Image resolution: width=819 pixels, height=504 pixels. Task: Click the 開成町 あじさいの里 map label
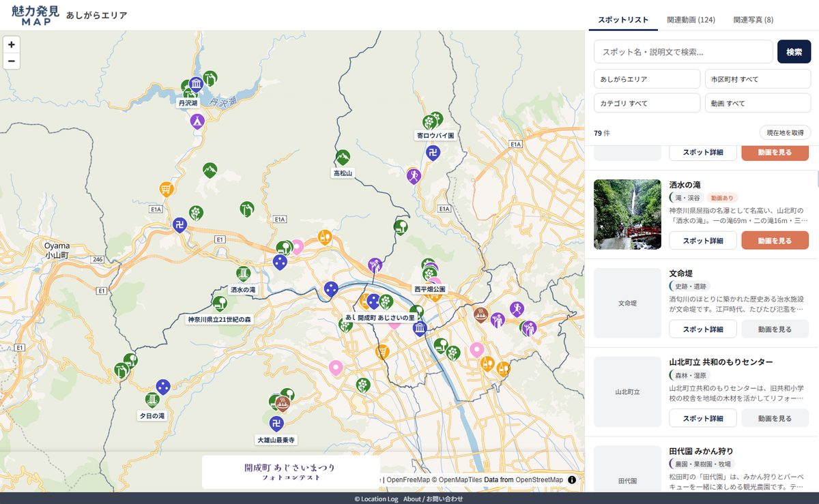[386, 318]
